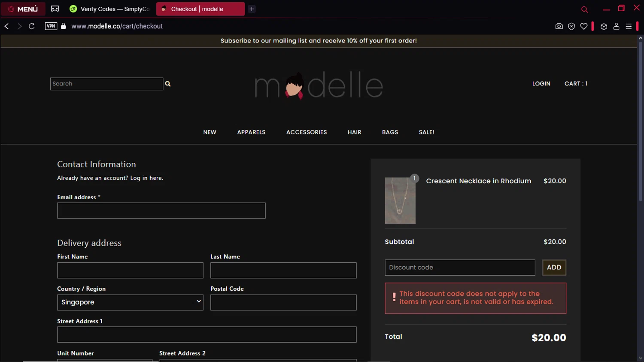644x362 pixels.
Task: Open the APPARELS menu item
Action: point(251,132)
